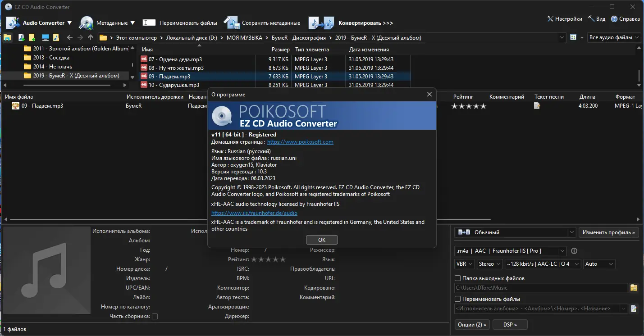
Task: Open lyrics icon for the Падаем track
Action: [x=537, y=106]
